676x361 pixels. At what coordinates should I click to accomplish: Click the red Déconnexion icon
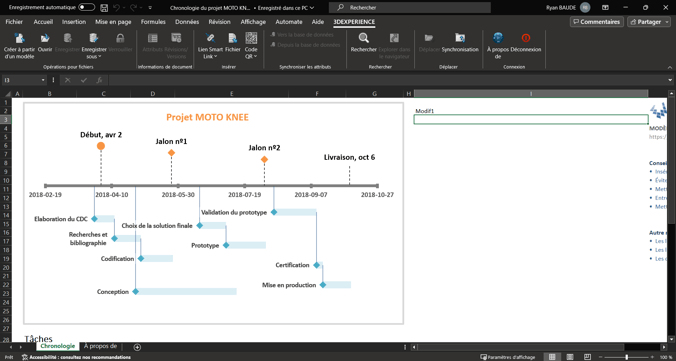(x=526, y=38)
